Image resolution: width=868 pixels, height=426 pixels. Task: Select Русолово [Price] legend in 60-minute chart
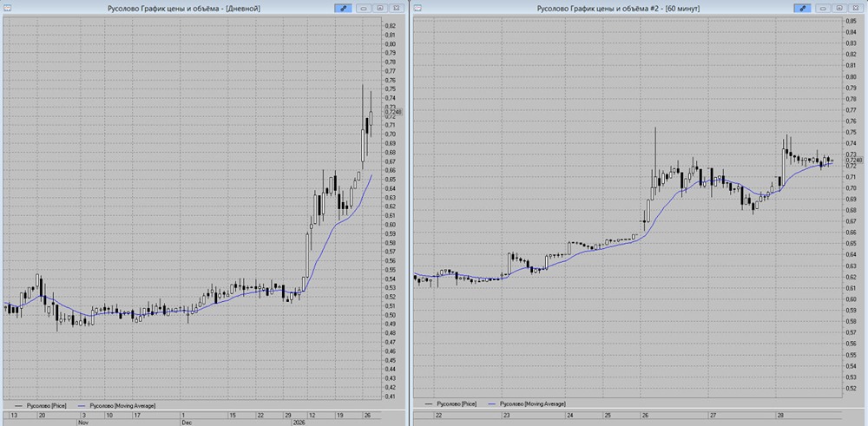tap(454, 404)
